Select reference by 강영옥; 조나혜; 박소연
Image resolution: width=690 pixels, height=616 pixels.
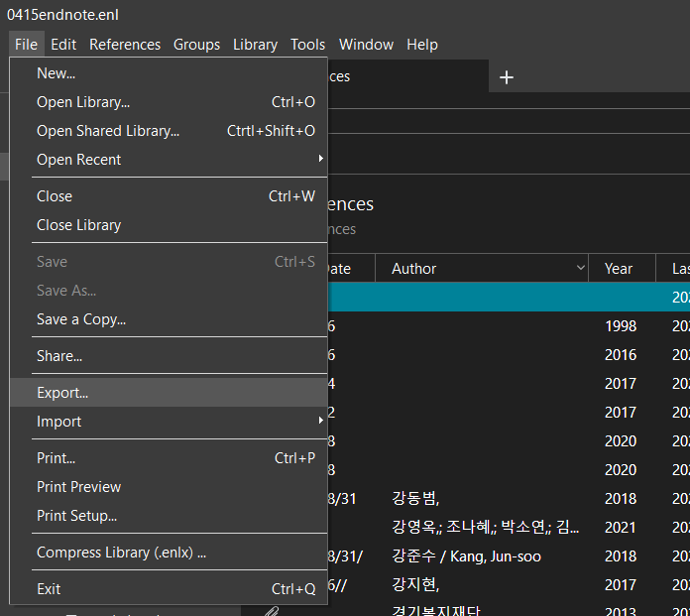pos(510,528)
